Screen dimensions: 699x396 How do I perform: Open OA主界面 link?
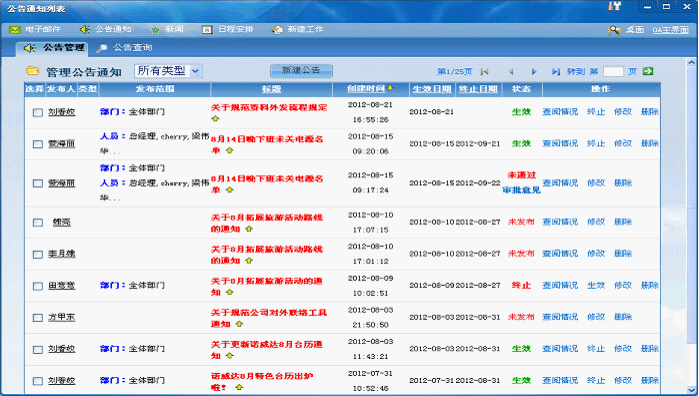tap(670, 30)
